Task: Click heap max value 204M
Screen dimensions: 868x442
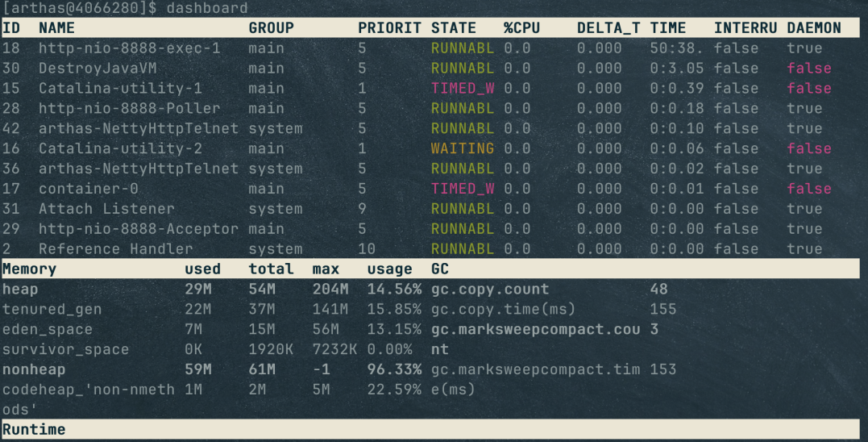Action: [330, 289]
